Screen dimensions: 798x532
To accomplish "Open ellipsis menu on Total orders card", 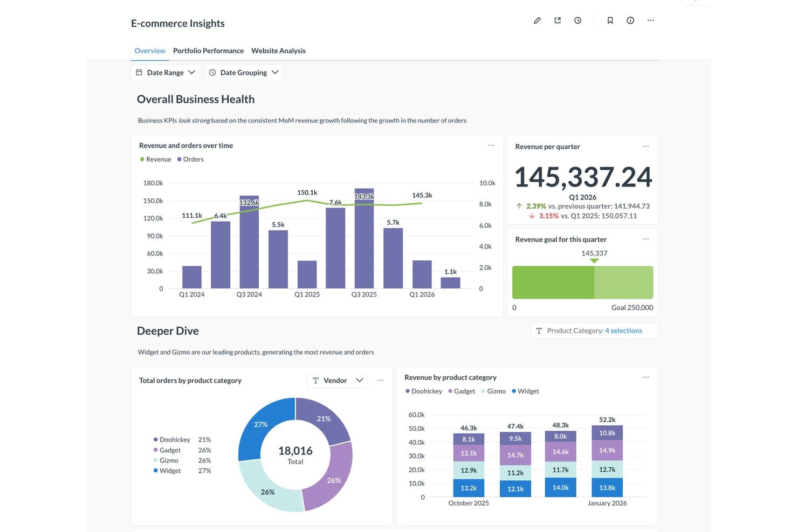I will 380,380.
